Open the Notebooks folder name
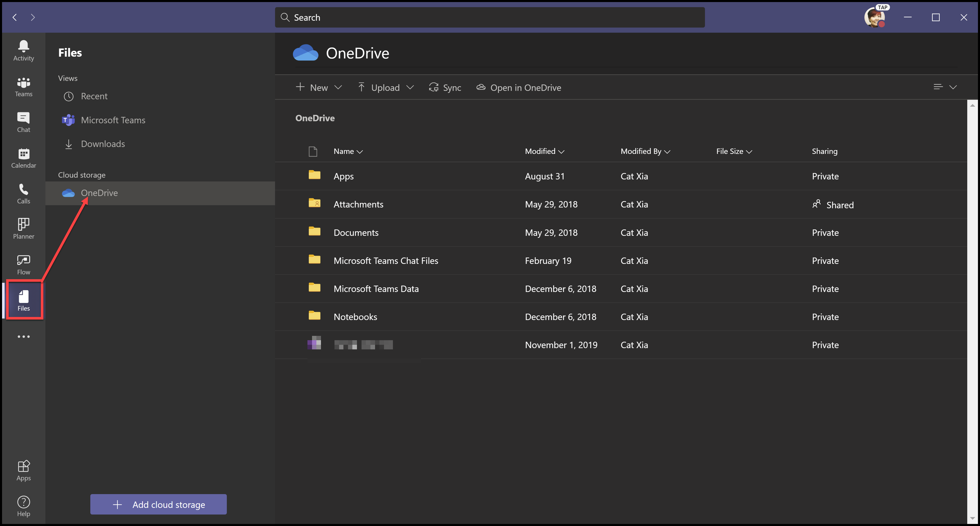This screenshot has width=980, height=526. pyautogui.click(x=355, y=317)
